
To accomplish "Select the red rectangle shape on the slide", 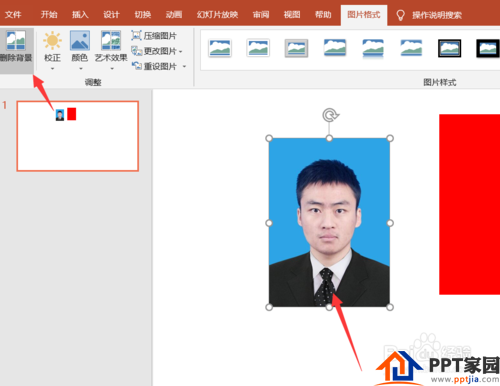I will (469, 204).
